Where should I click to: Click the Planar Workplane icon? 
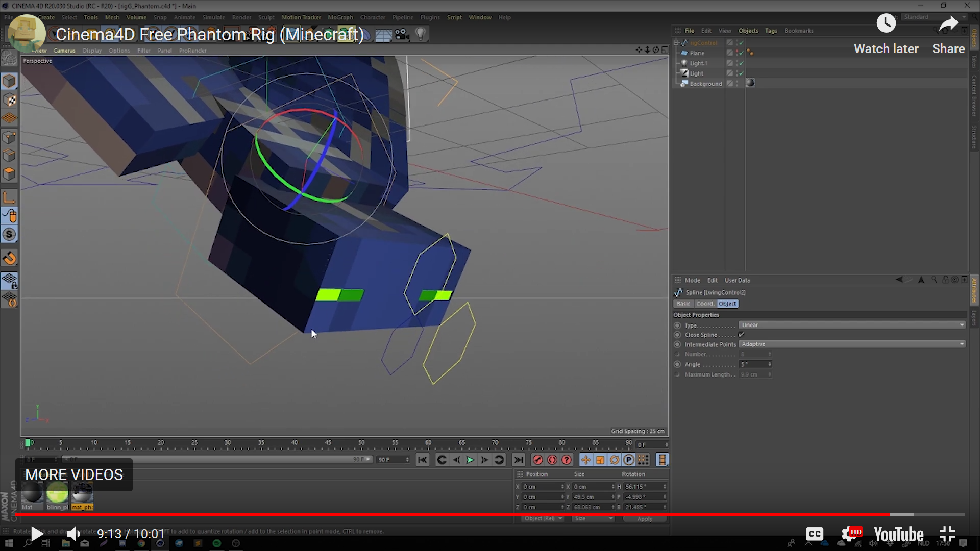coord(9,299)
